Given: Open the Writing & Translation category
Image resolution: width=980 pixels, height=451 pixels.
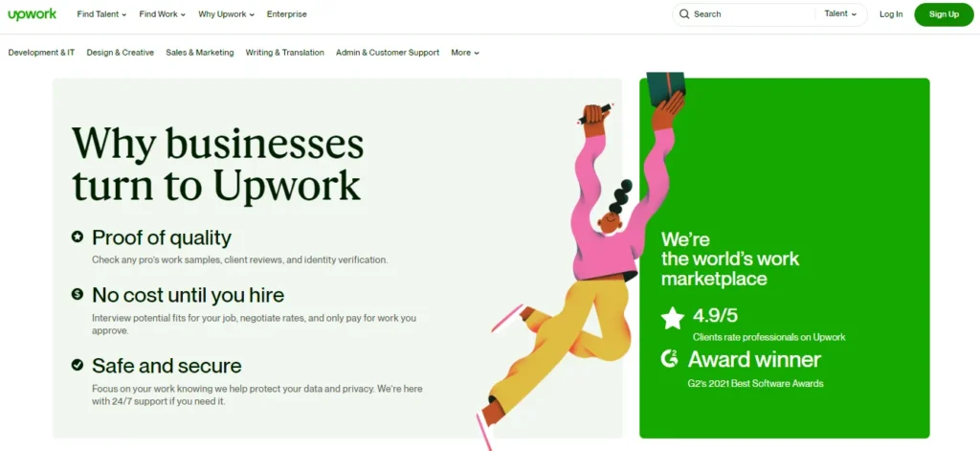Looking at the screenshot, I should pos(285,53).
